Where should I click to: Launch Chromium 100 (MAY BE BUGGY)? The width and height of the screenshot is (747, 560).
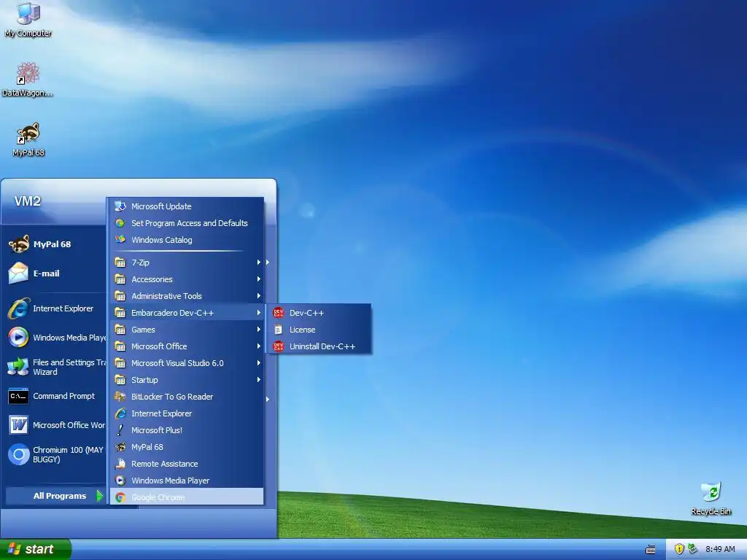[56, 454]
